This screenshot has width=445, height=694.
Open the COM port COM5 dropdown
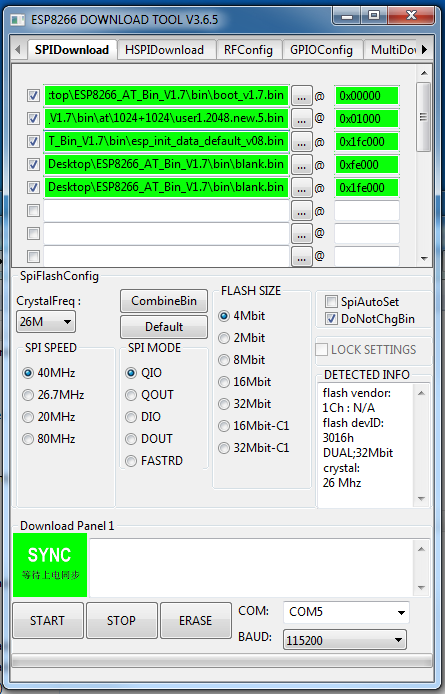346,612
